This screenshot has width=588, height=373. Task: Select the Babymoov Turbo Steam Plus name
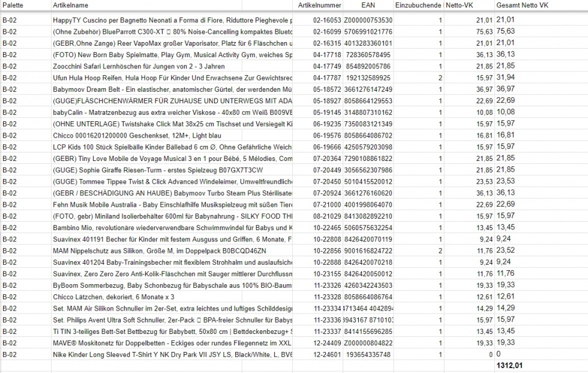(x=173, y=193)
